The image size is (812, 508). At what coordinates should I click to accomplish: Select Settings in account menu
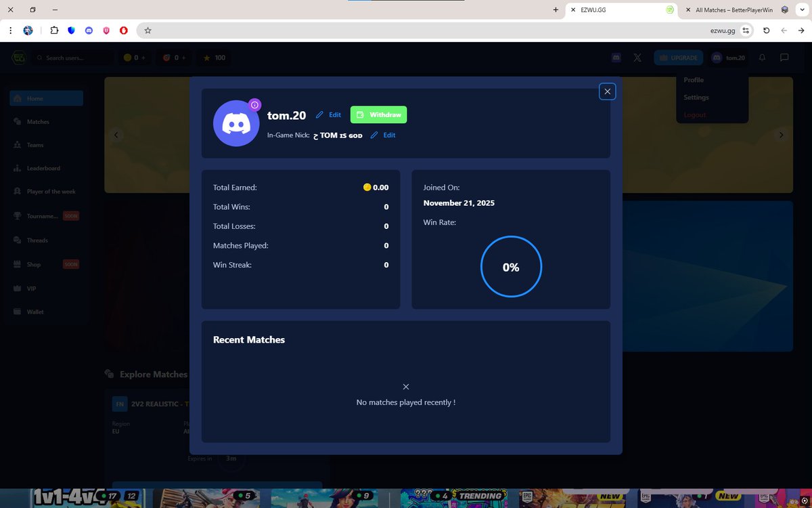click(696, 98)
